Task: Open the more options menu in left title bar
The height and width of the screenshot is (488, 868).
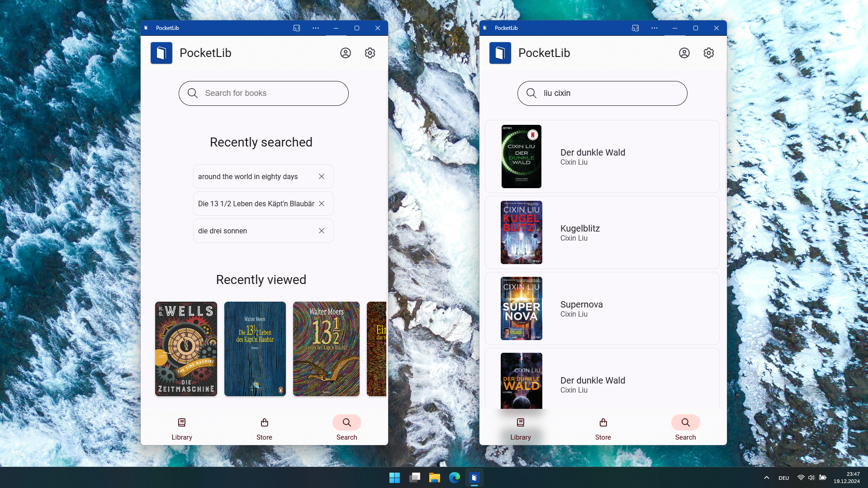Action: pyautogui.click(x=316, y=28)
